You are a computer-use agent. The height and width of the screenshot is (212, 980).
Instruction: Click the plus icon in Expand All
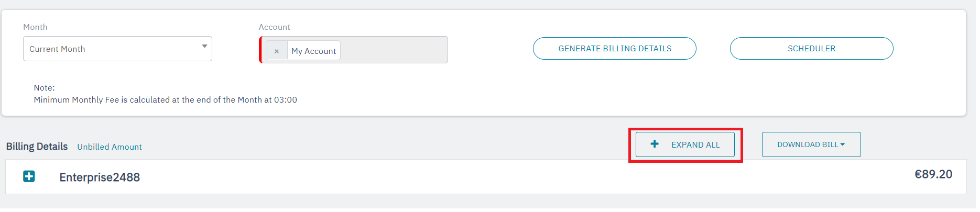coord(655,144)
